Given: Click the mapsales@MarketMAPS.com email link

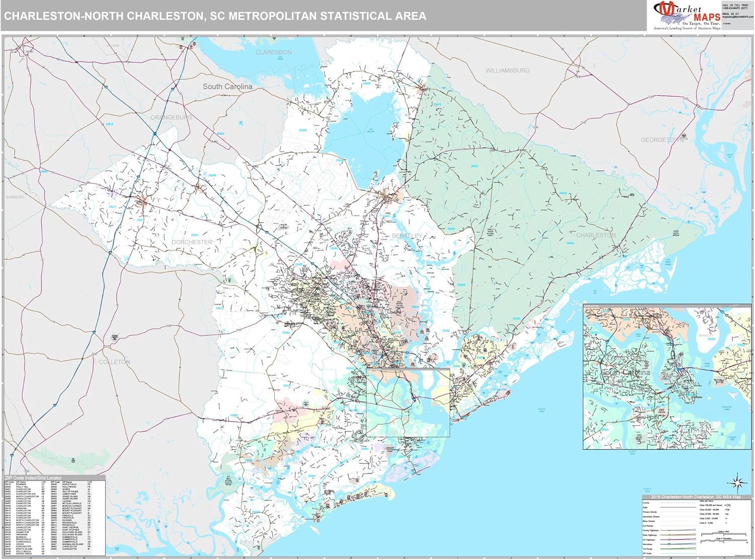Looking at the screenshot, I should [736, 17].
